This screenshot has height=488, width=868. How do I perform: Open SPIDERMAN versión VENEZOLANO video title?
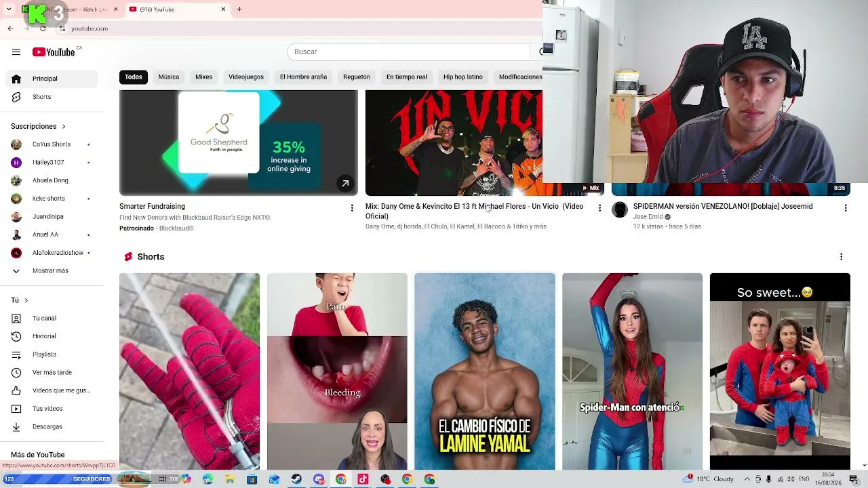pyautogui.click(x=723, y=207)
